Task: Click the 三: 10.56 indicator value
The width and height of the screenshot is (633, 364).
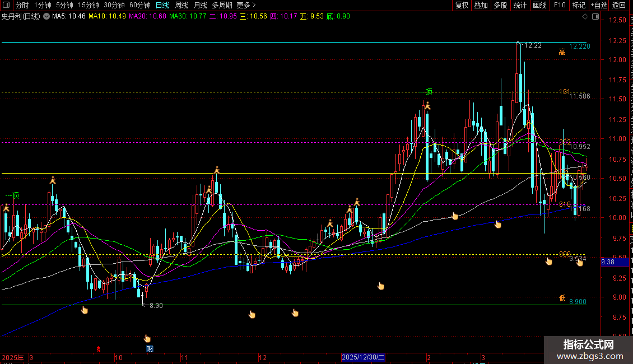Action: (254, 17)
